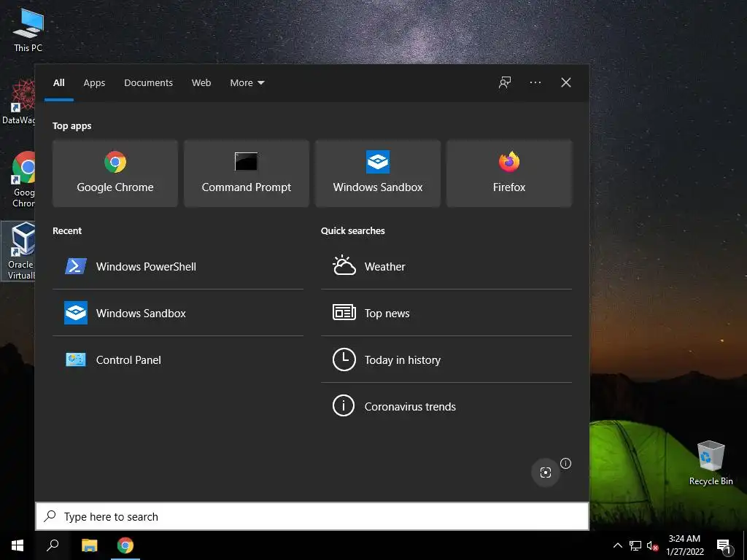Open search options ellipsis menu
The height and width of the screenshot is (560, 747).
point(535,82)
